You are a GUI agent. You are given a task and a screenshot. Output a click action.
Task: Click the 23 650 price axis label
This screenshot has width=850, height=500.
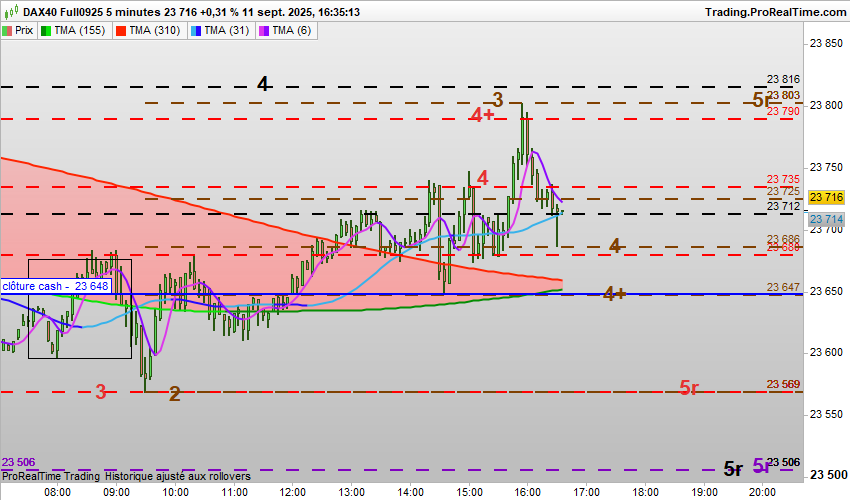tap(827, 291)
